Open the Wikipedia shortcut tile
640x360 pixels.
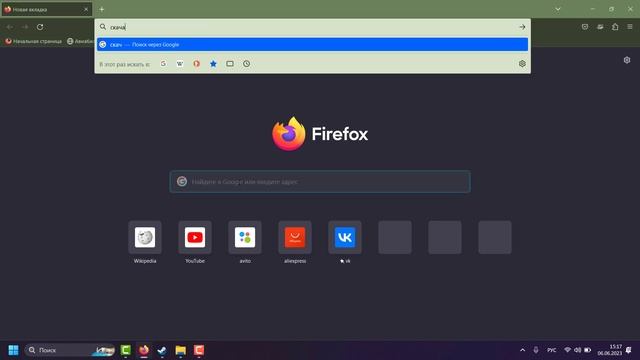pyautogui.click(x=145, y=238)
